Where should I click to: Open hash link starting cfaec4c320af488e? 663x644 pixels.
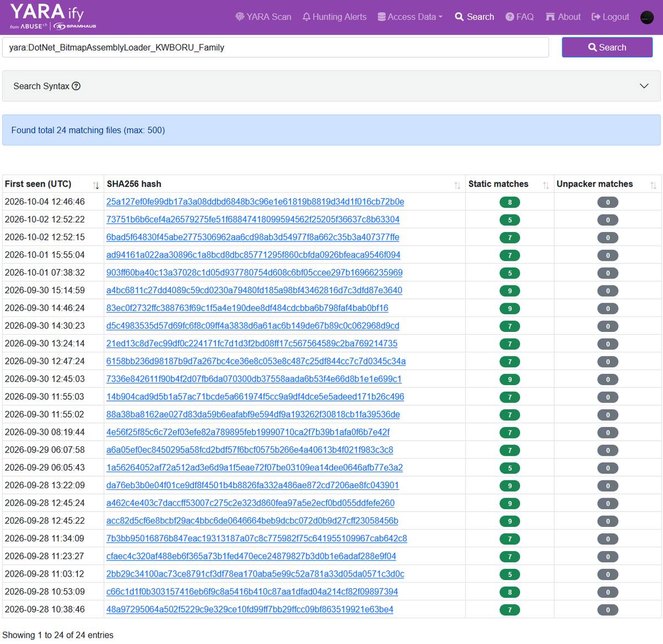point(251,555)
